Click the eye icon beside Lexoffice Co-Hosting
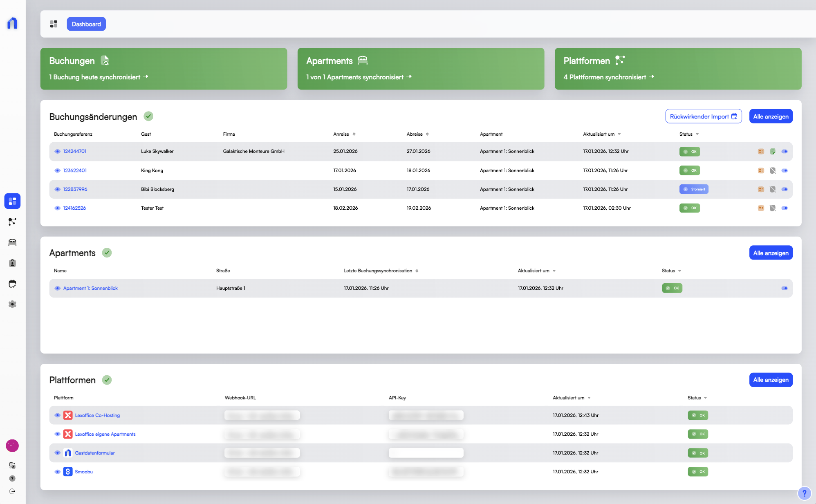 [57, 415]
